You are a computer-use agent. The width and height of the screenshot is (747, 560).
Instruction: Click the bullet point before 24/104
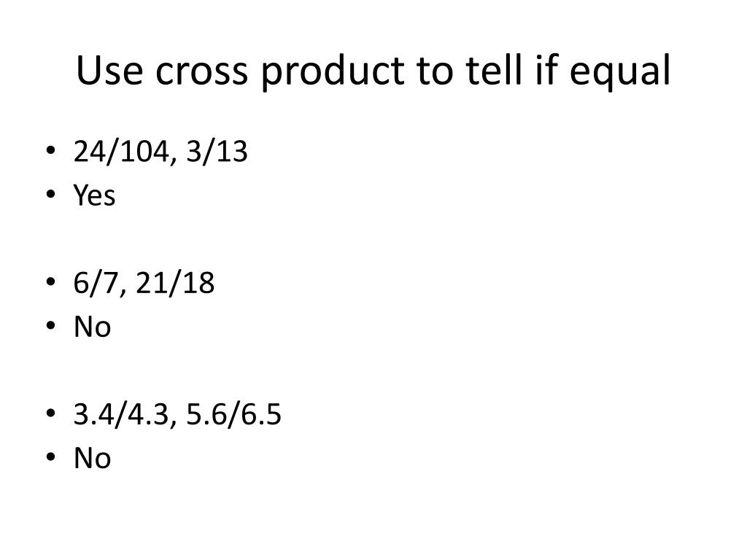click(x=51, y=151)
